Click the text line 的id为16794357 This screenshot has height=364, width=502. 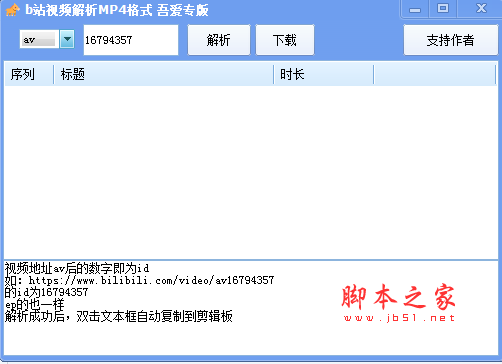(46, 292)
